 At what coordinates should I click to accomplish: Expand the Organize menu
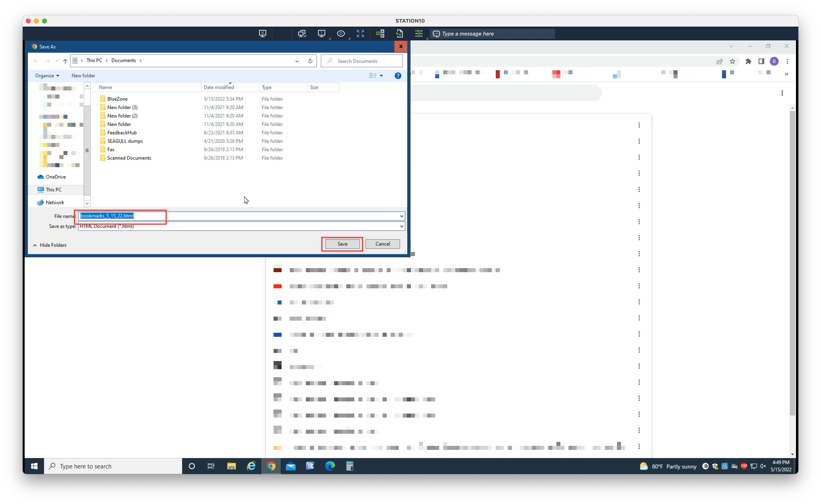[47, 76]
